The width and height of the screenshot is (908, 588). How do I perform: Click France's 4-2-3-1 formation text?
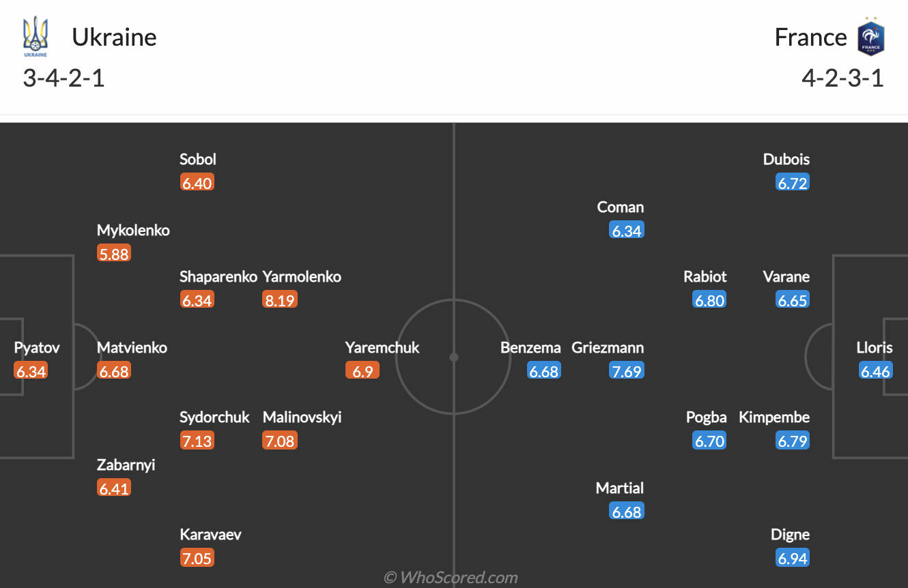(x=842, y=78)
